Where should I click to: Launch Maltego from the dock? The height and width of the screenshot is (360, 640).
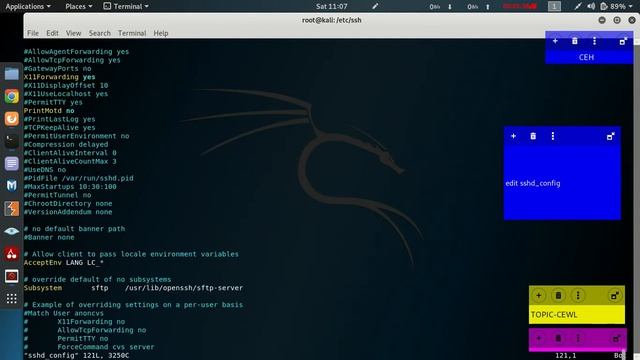11,186
